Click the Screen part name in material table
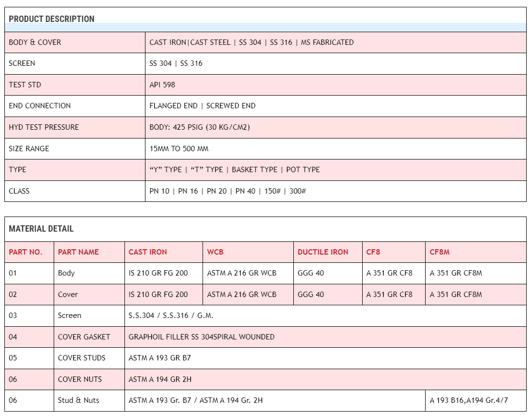Screen dimensions: 532x416 (x=70, y=316)
